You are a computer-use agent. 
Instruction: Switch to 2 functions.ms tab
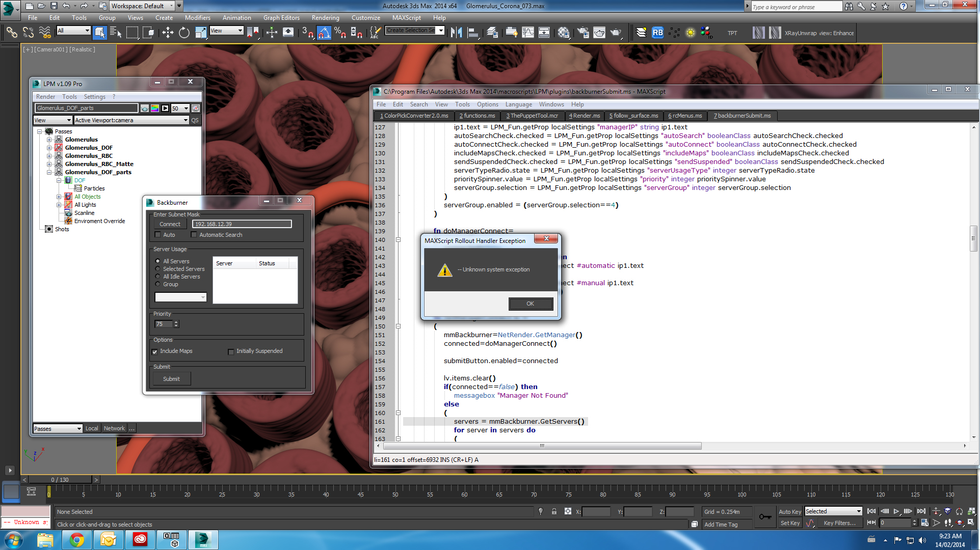point(477,116)
